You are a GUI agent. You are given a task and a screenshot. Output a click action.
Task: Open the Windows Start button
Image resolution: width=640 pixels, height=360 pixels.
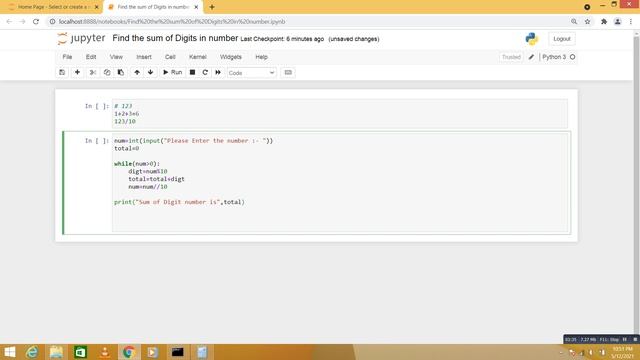point(10,352)
